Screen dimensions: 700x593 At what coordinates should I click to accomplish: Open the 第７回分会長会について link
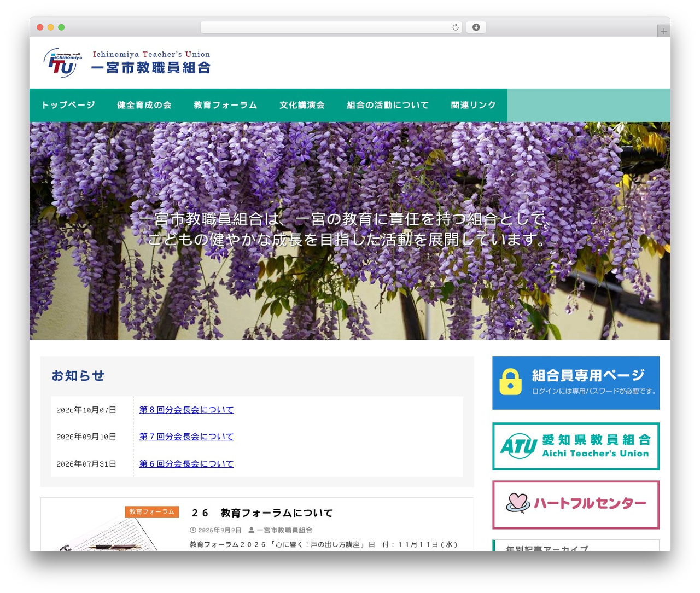point(186,437)
